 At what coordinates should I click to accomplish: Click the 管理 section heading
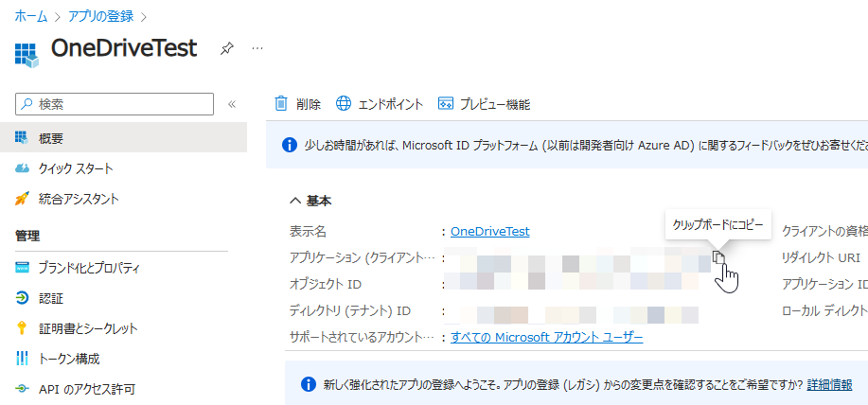(27, 237)
